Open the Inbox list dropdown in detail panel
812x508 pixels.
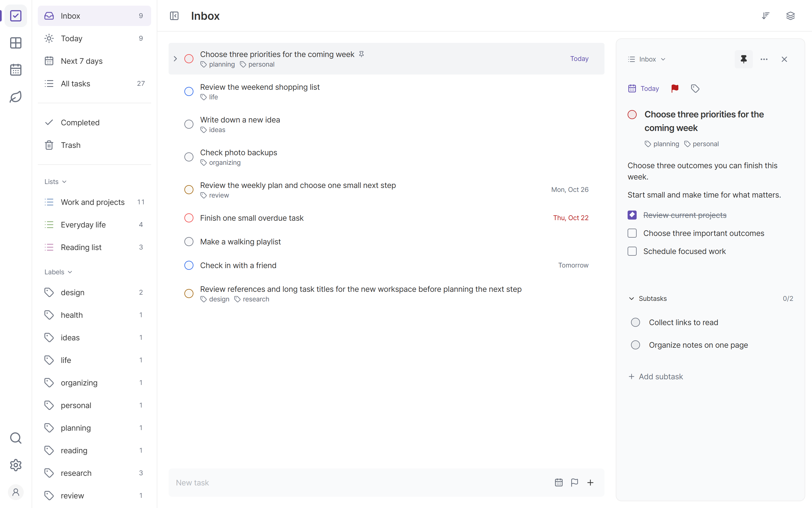tap(647, 59)
